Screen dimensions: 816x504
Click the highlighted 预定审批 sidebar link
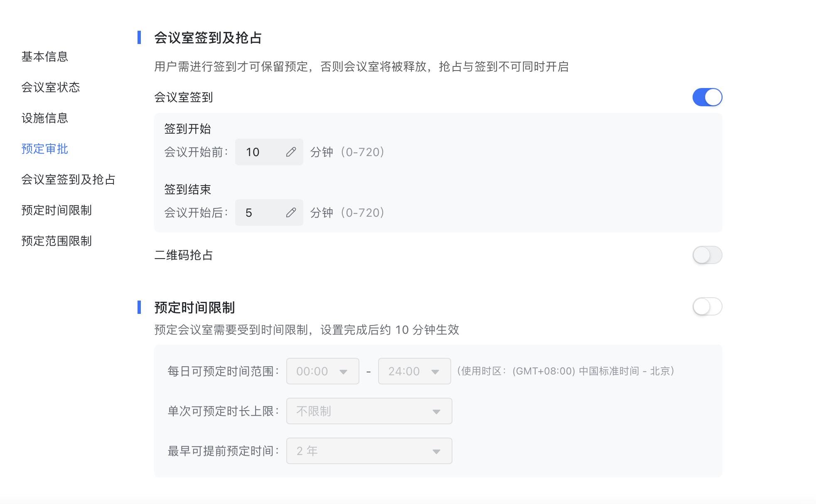tap(44, 149)
